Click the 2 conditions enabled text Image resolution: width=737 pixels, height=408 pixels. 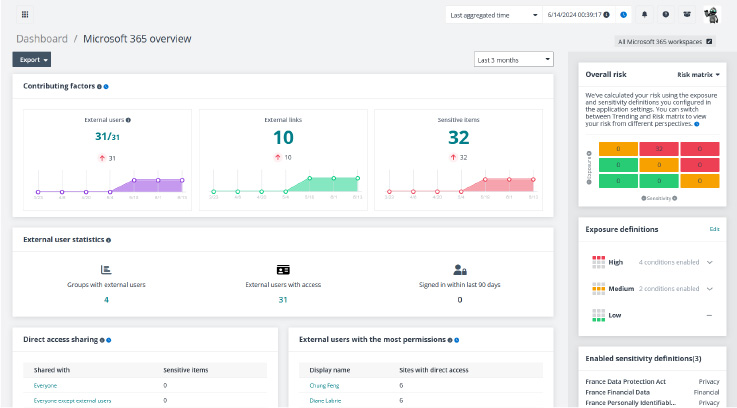(x=669, y=289)
